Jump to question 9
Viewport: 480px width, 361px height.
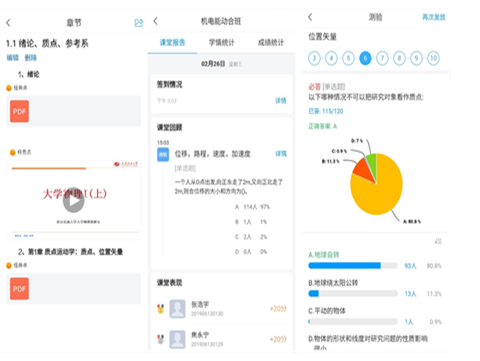(x=416, y=58)
